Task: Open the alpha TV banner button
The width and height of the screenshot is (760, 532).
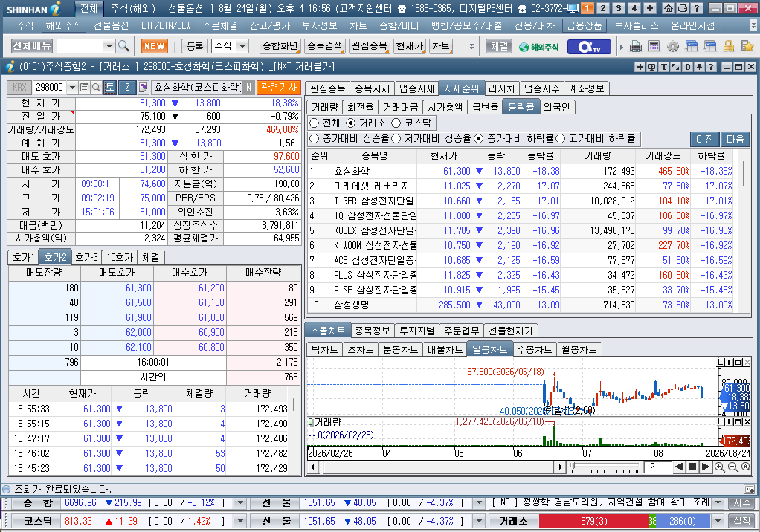Action: pos(590,47)
